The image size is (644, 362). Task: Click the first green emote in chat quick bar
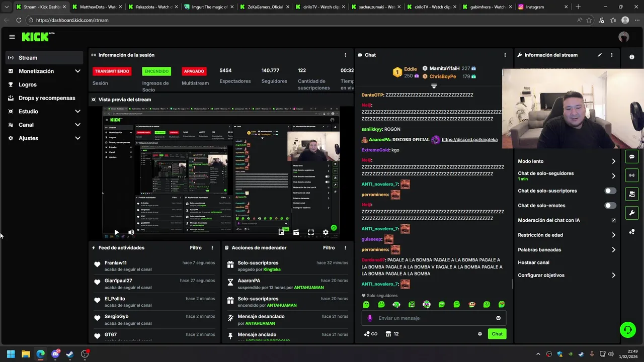pyautogui.click(x=366, y=304)
